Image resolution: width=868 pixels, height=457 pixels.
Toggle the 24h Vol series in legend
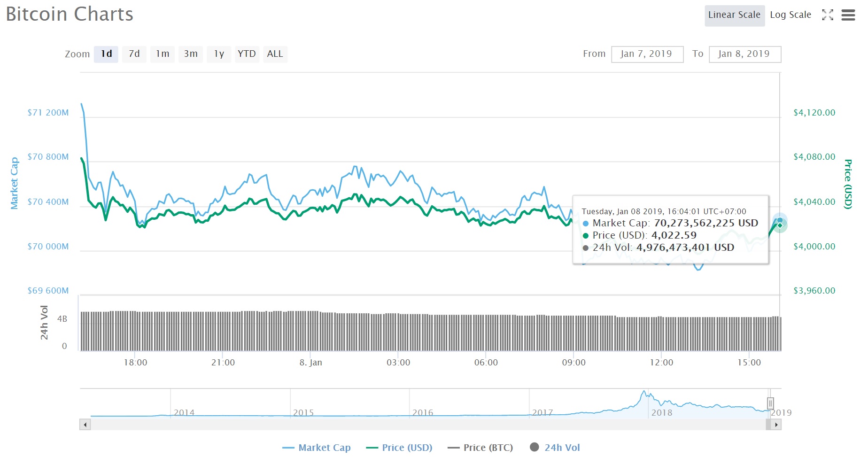coord(555,448)
